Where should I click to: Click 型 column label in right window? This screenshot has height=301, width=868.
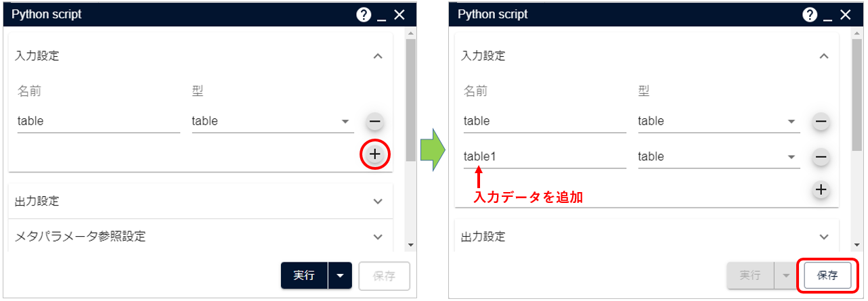[x=644, y=91]
